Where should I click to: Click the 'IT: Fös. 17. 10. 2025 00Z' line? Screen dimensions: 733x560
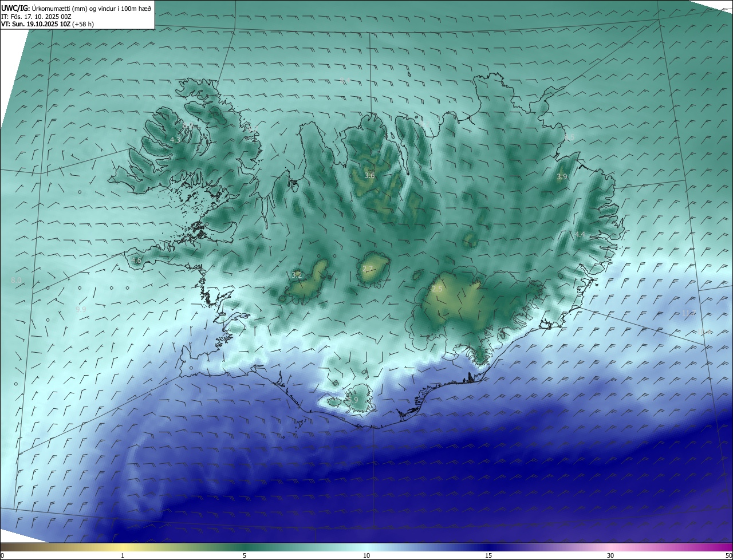(36, 16)
